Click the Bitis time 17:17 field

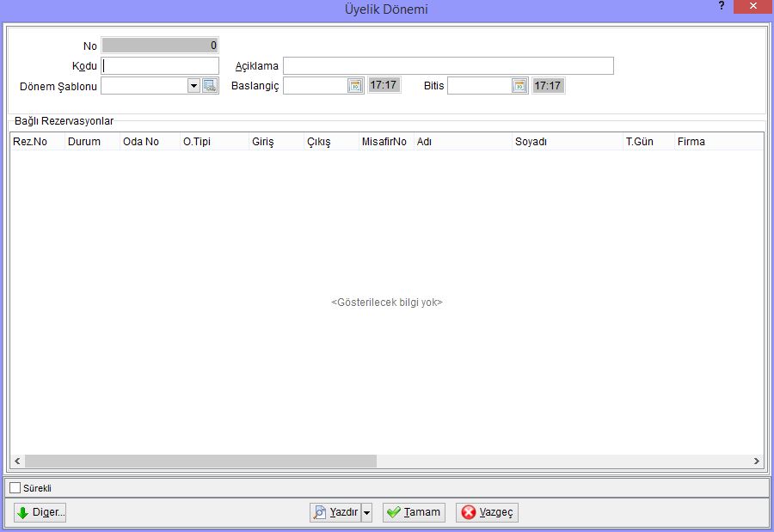click(548, 86)
